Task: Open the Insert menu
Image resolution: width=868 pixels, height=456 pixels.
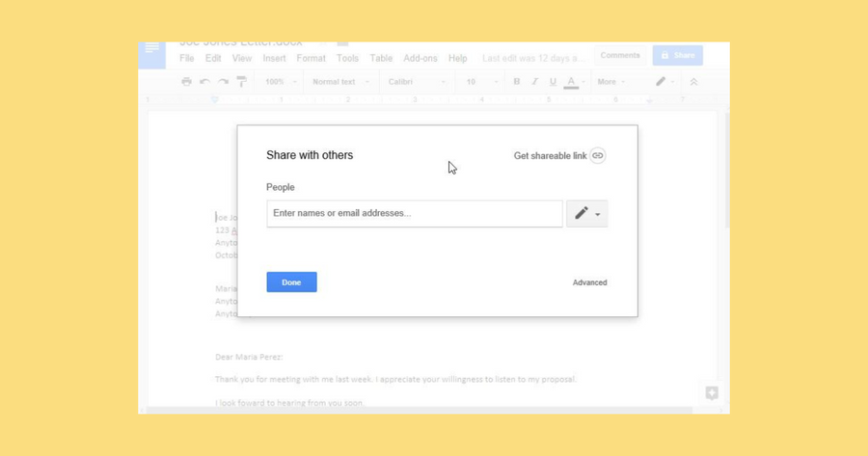Action: coord(274,58)
